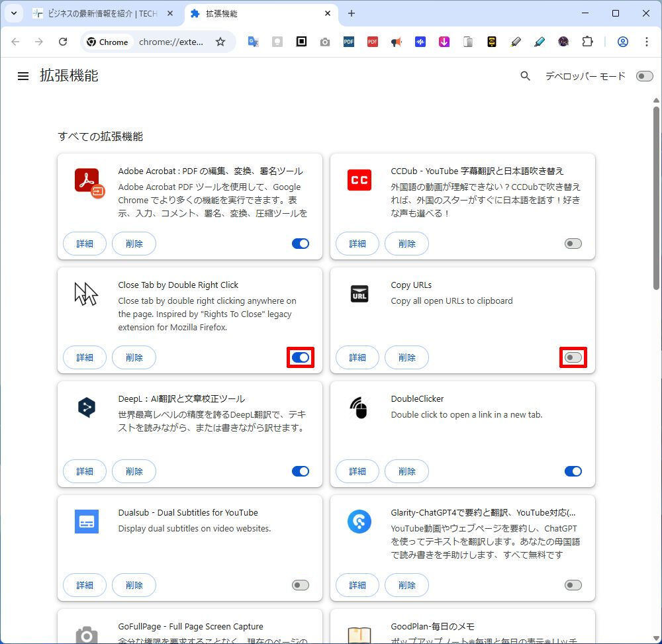
Task: Open a new tab with plus button
Action: (x=352, y=13)
